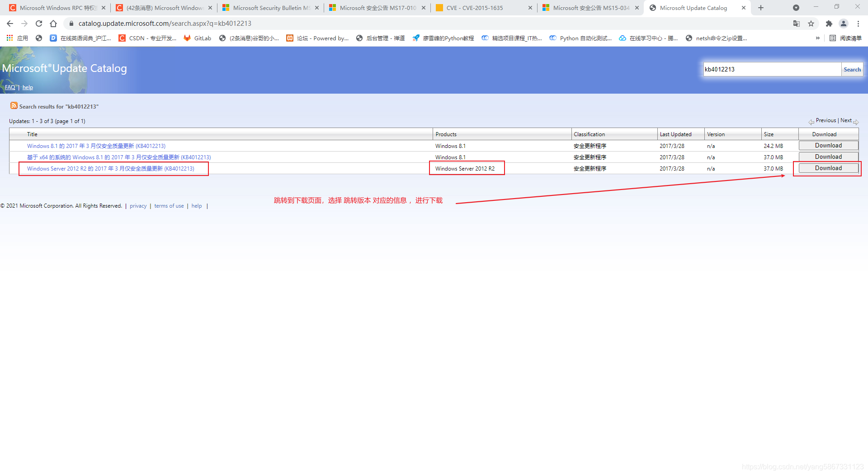
Task: Click the bookmark star in the address bar
Action: coord(811,24)
